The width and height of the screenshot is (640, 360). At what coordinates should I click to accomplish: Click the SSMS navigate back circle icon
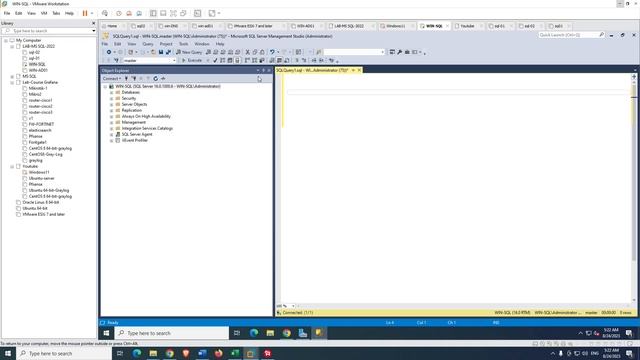click(x=109, y=52)
